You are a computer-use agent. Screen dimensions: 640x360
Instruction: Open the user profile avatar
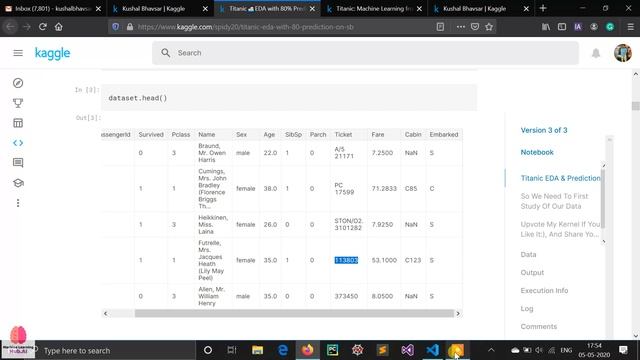623,53
